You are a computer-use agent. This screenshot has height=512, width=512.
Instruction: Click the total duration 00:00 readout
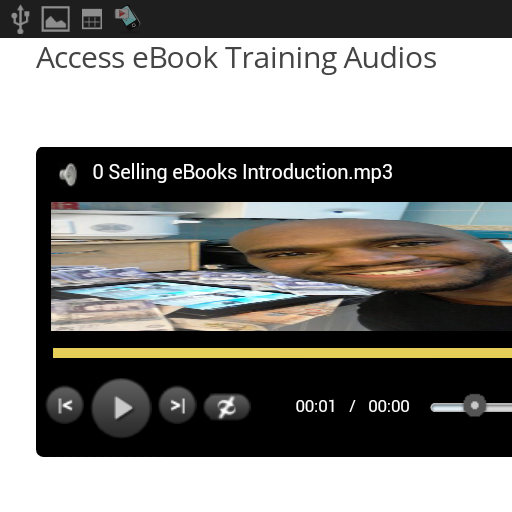[389, 406]
